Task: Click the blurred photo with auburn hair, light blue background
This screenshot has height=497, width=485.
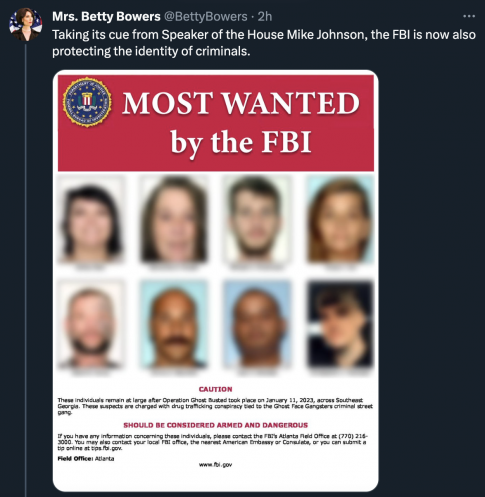Action: pyautogui.click(x=339, y=219)
